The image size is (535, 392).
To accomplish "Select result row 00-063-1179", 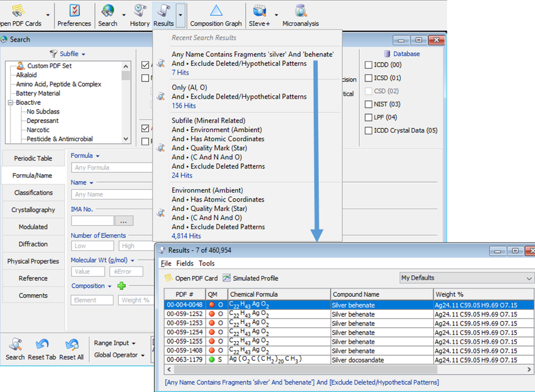I will pos(349,360).
